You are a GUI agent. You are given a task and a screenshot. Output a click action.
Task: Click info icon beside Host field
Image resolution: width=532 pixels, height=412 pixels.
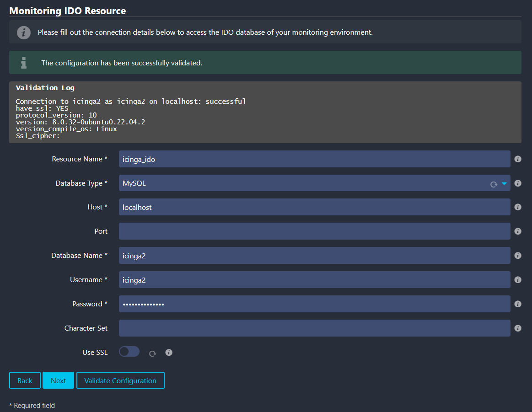(518, 207)
